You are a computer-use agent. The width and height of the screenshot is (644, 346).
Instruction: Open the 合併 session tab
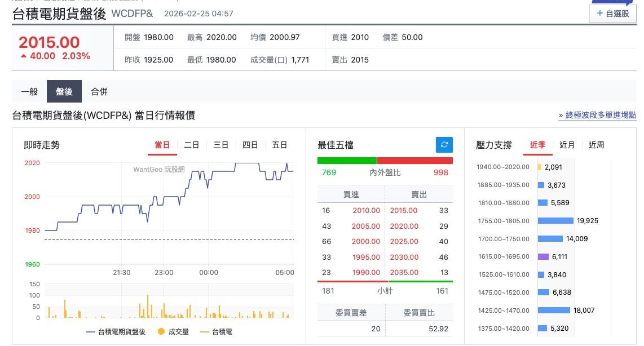pos(99,91)
